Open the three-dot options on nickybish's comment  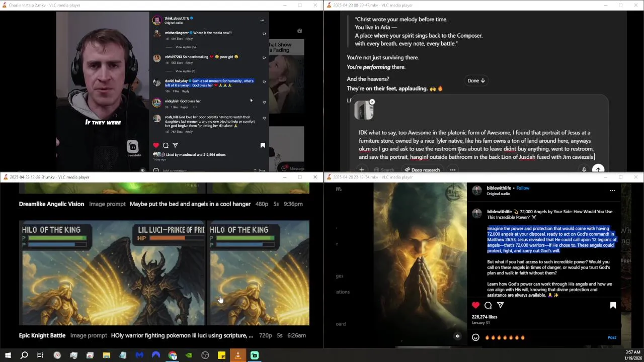[195, 107]
